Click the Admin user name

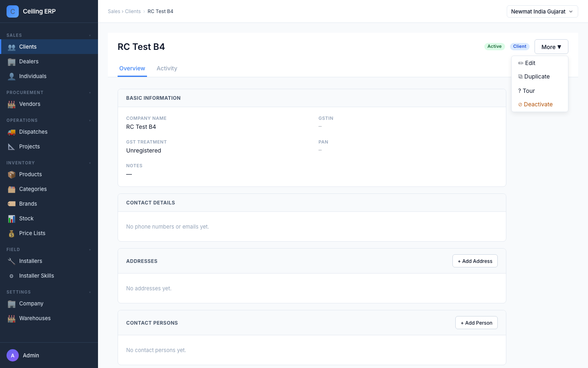pyautogui.click(x=31, y=355)
